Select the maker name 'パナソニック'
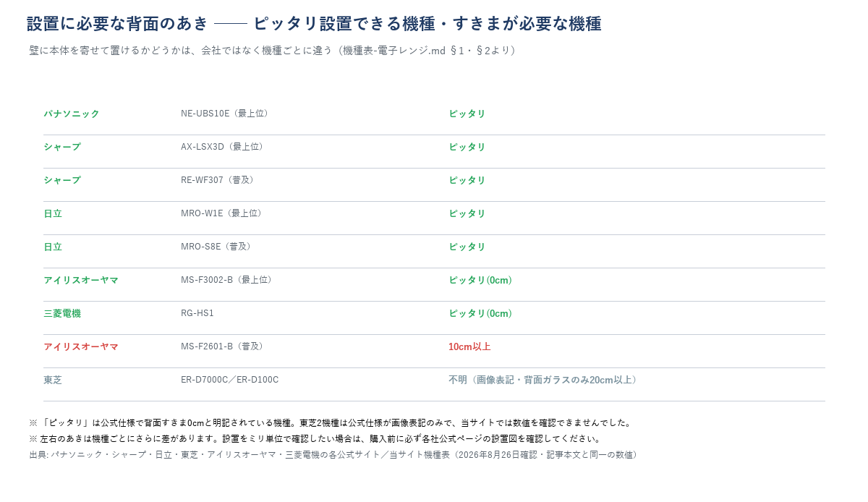Screen dimensions: 868x502 point(72,114)
